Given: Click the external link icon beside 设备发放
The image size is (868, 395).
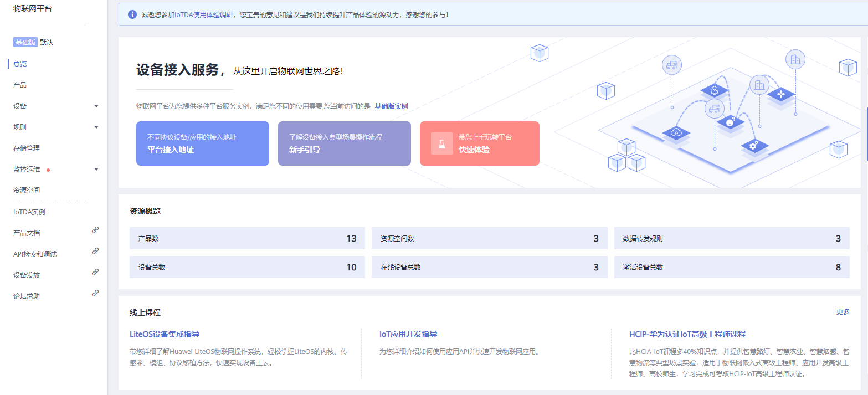Looking at the screenshot, I should click(95, 272).
